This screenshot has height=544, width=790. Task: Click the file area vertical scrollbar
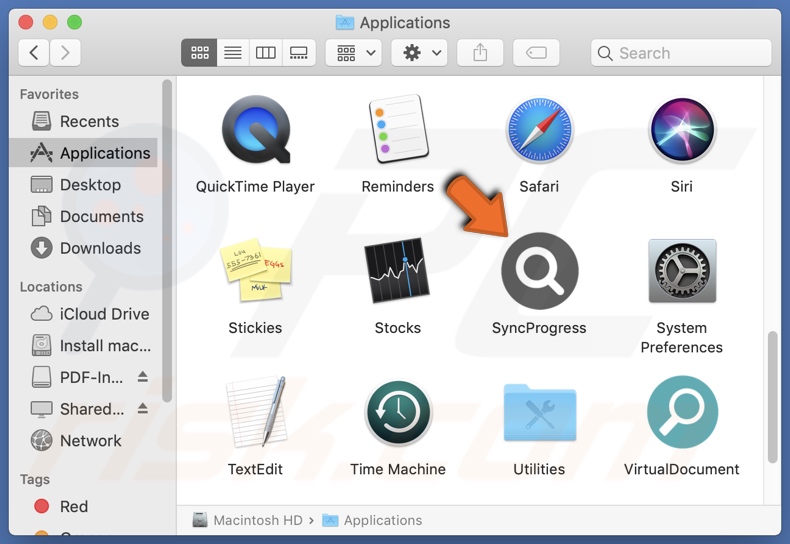pos(772,397)
